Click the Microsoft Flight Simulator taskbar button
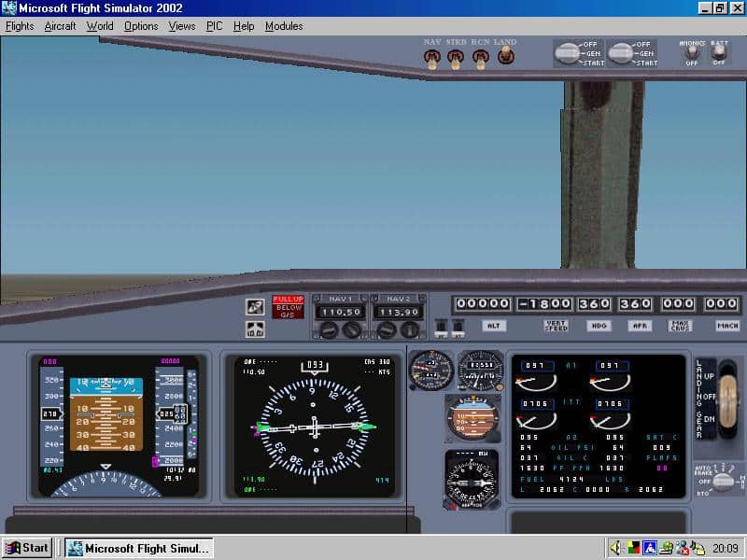 [x=138, y=548]
